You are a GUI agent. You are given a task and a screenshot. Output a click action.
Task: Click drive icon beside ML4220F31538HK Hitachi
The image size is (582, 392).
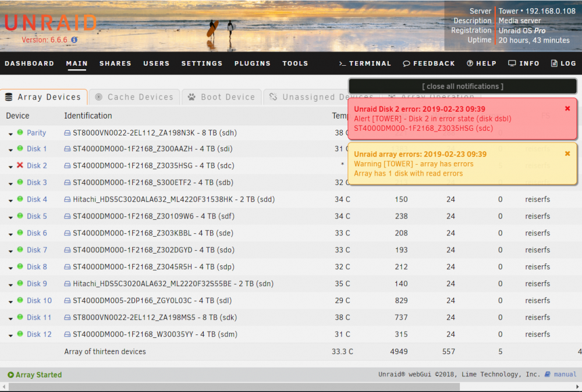pos(67,199)
